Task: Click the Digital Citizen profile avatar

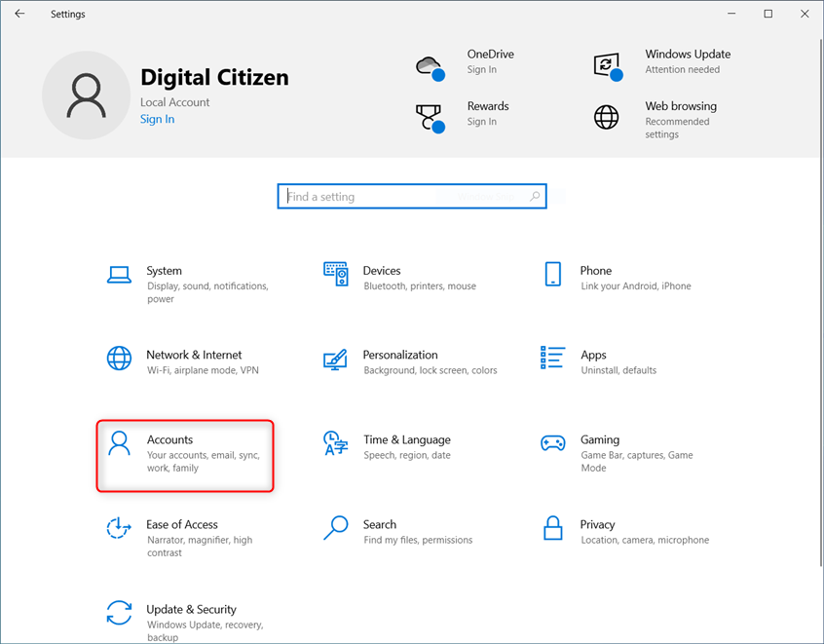Action: (86, 95)
